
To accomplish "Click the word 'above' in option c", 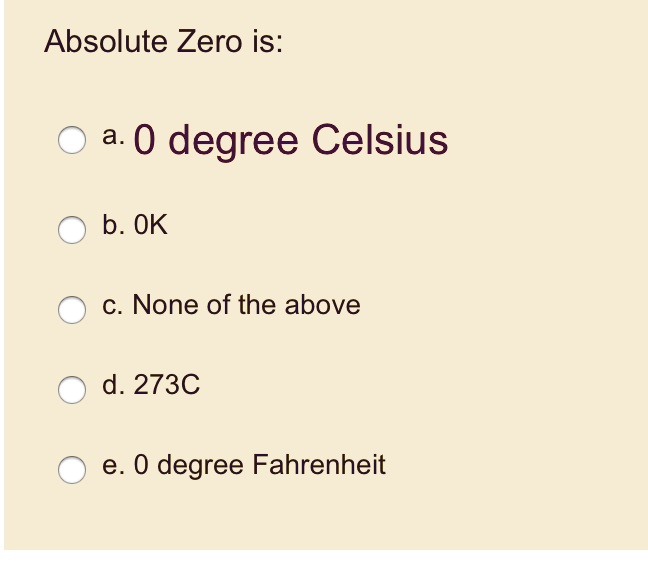I will click(x=323, y=305).
